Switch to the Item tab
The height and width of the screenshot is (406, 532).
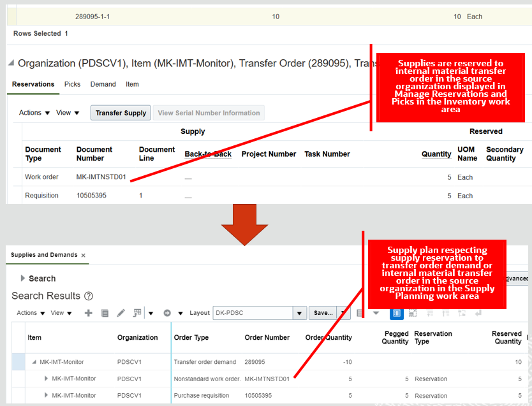132,84
